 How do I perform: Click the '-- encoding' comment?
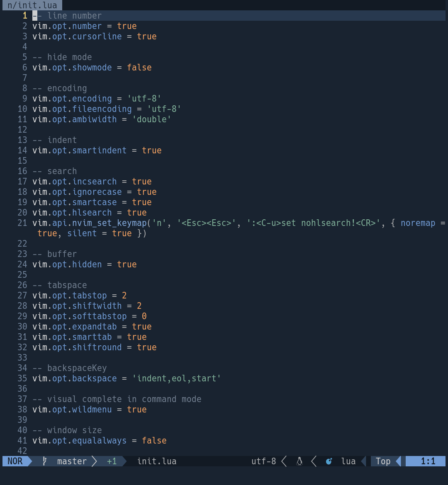tap(59, 88)
